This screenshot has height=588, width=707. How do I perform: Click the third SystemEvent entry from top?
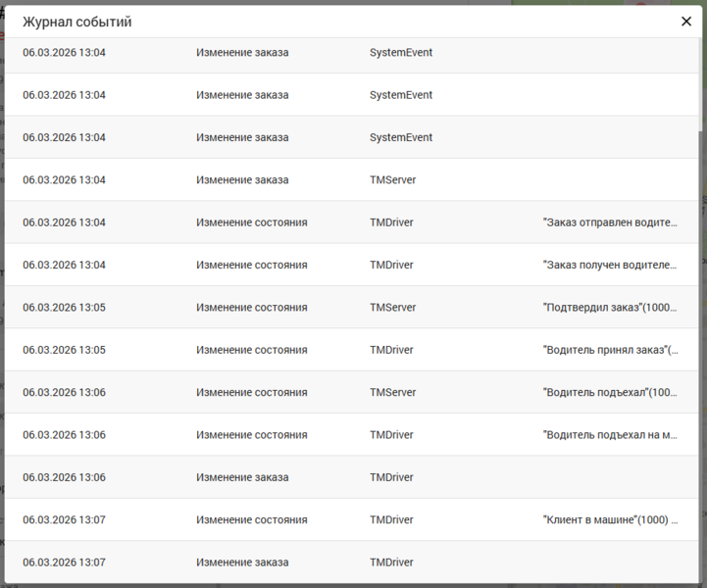coord(400,137)
